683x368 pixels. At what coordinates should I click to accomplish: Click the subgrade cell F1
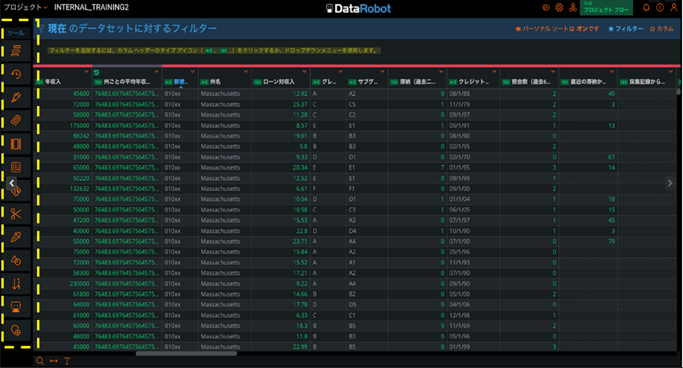coord(352,189)
